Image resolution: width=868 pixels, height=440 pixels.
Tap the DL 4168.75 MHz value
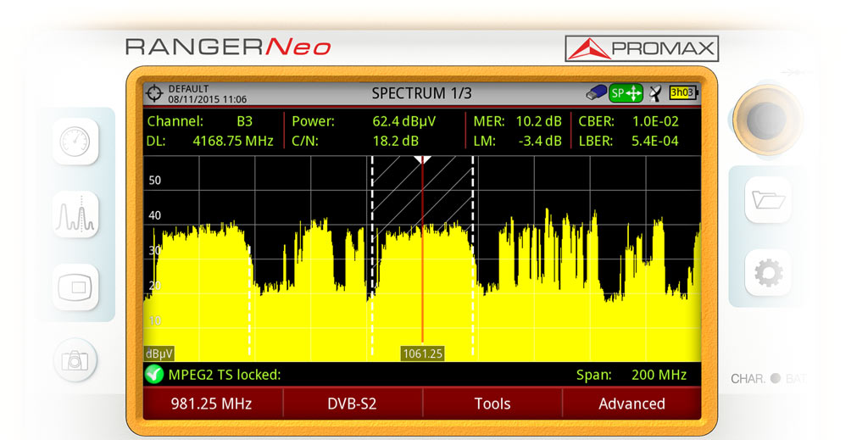point(232,141)
